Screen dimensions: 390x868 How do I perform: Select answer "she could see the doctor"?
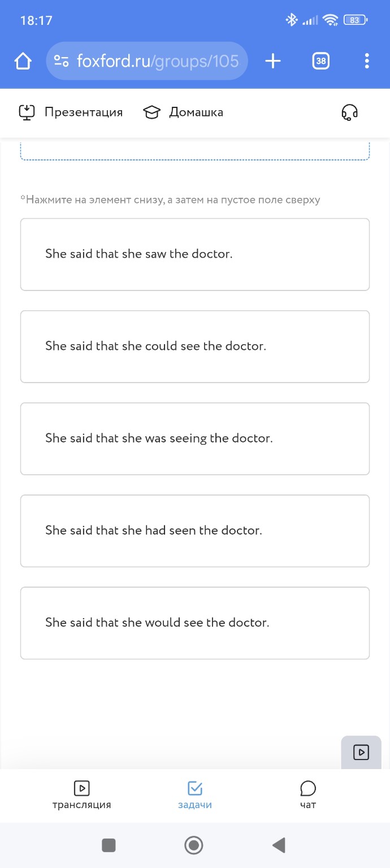pos(195,346)
